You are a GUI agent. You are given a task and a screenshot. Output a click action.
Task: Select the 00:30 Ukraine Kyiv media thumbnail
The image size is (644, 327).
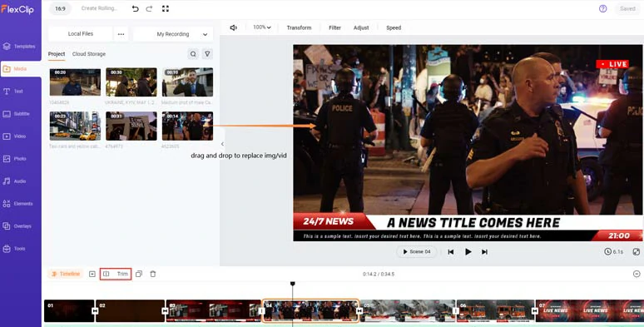click(131, 82)
